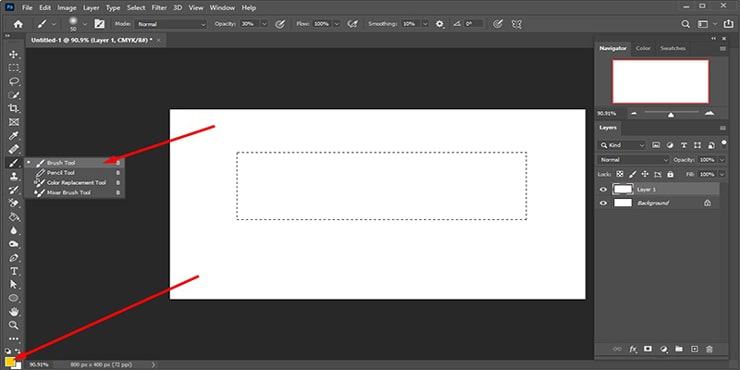Switch to the Swatches tab
740x370 pixels.
[673, 49]
